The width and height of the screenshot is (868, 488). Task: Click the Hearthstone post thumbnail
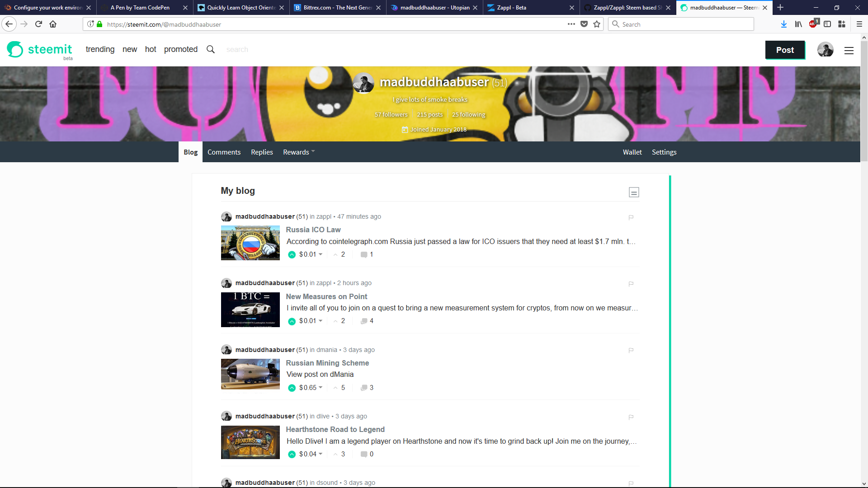[x=250, y=442]
